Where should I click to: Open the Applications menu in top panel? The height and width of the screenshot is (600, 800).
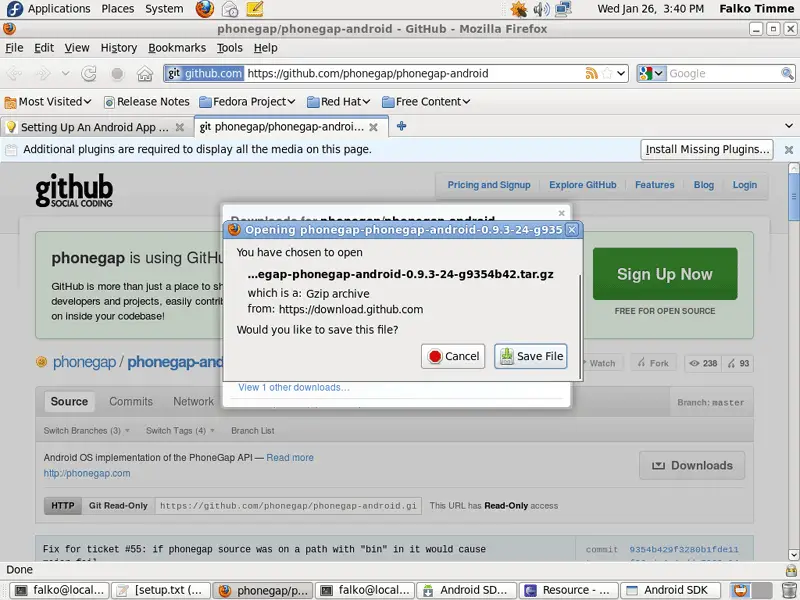[x=59, y=9]
